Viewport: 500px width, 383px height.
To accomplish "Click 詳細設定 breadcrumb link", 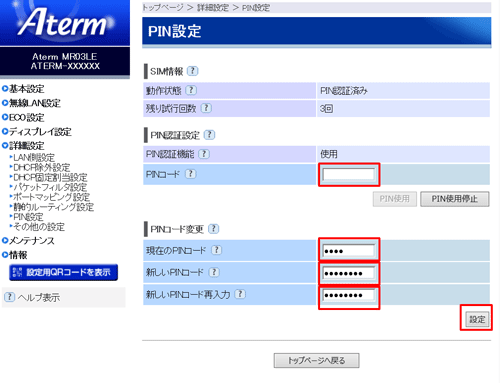I will tap(213, 7).
